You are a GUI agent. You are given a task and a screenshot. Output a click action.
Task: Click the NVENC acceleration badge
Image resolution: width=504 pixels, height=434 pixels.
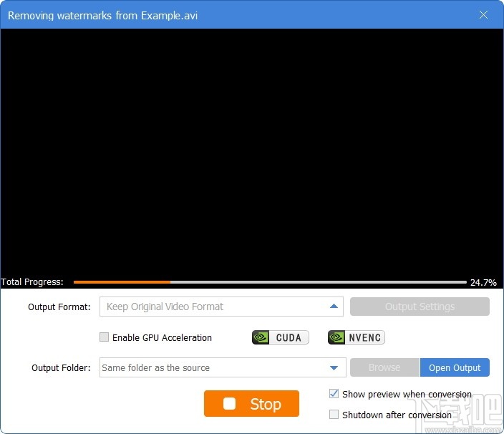(356, 337)
